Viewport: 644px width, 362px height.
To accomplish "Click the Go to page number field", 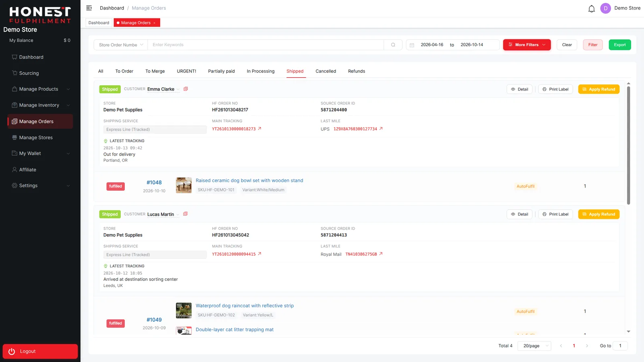I will tap(620, 346).
